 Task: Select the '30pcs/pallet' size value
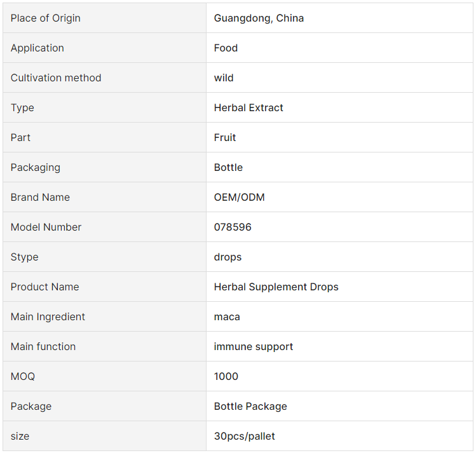(x=245, y=436)
